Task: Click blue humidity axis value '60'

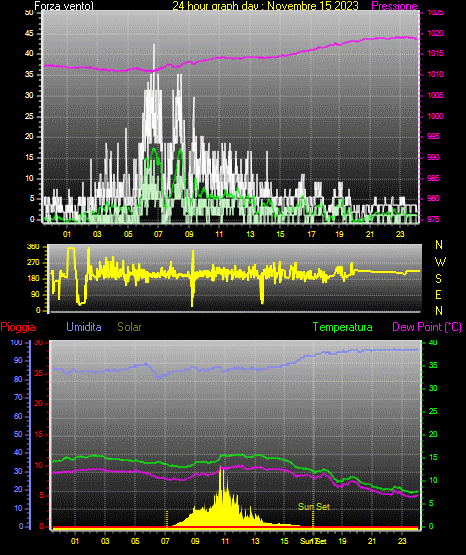Action: (x=18, y=416)
